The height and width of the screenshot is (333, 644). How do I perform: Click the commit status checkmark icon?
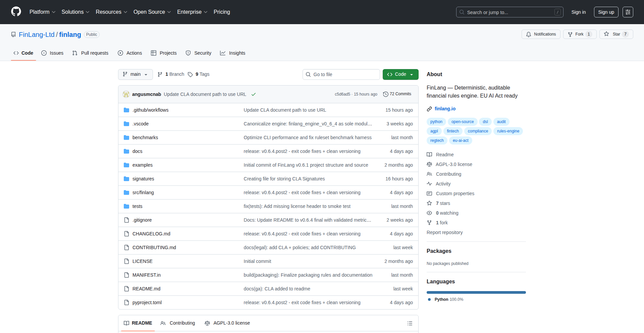254,94
